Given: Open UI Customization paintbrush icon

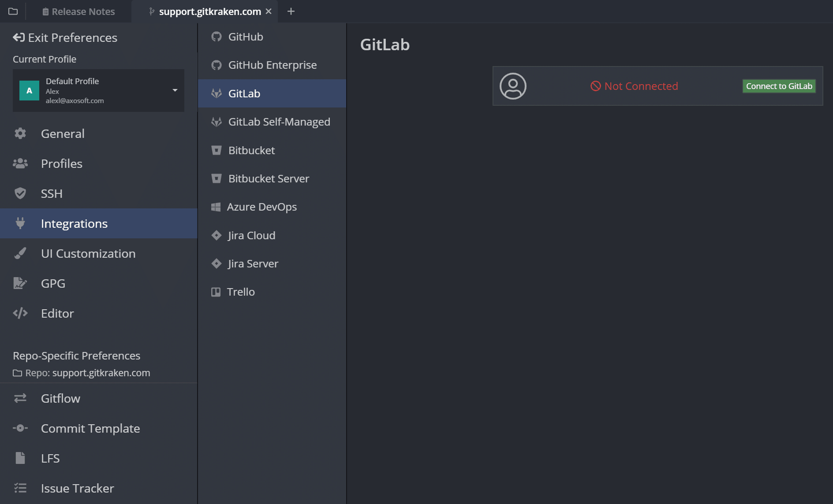Looking at the screenshot, I should point(20,253).
